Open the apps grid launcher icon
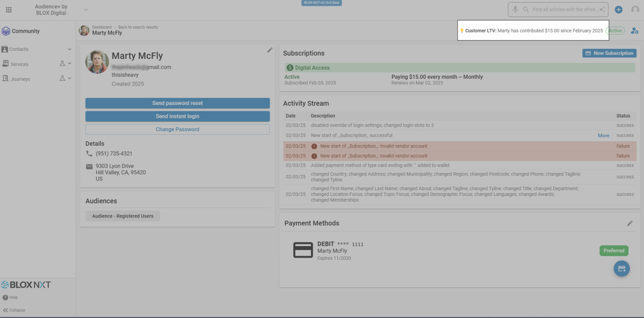 (x=9, y=10)
